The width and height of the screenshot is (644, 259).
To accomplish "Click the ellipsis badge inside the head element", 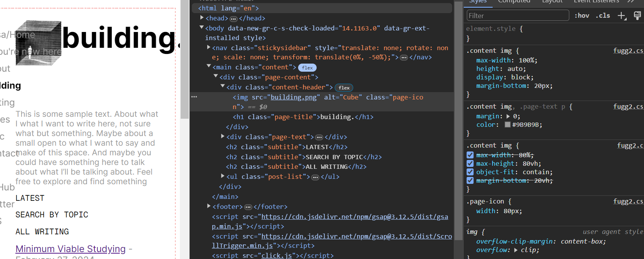I will [x=233, y=18].
